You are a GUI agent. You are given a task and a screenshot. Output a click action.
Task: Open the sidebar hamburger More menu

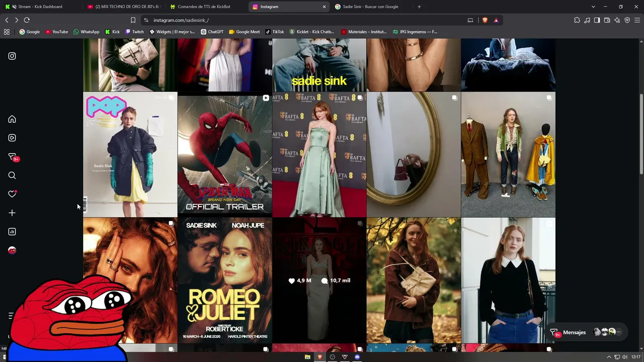click(x=11, y=316)
